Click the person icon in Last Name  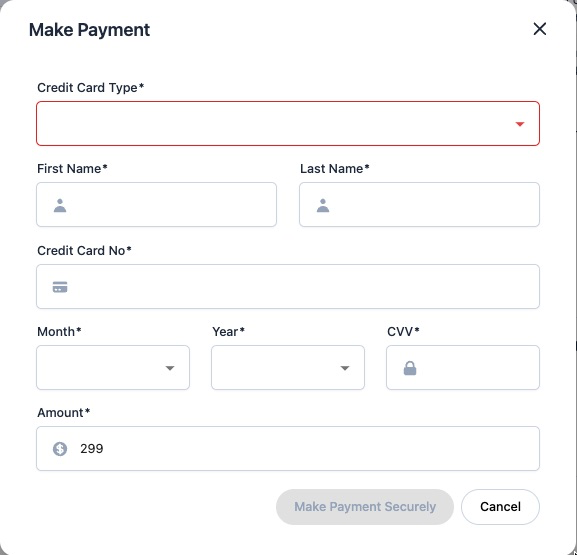point(323,205)
